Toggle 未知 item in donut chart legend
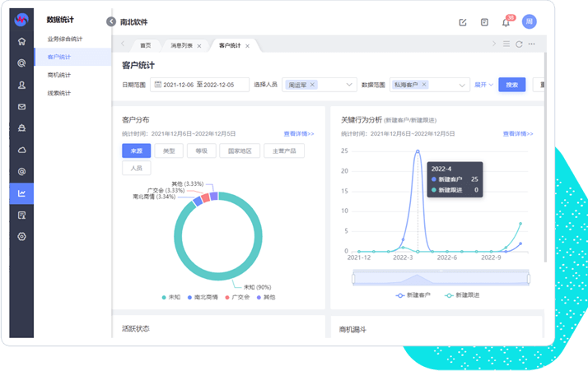Viewport: 588px width, 371px height. (x=170, y=296)
